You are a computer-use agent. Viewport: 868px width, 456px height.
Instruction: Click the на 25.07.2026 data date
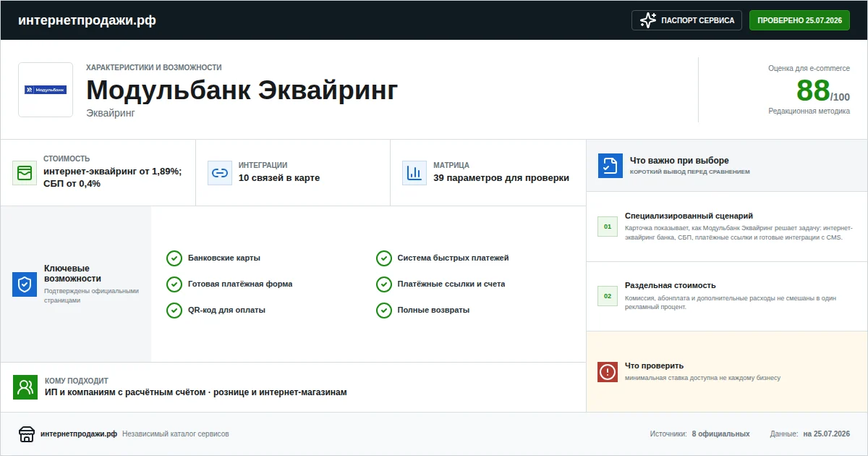pyautogui.click(x=827, y=434)
